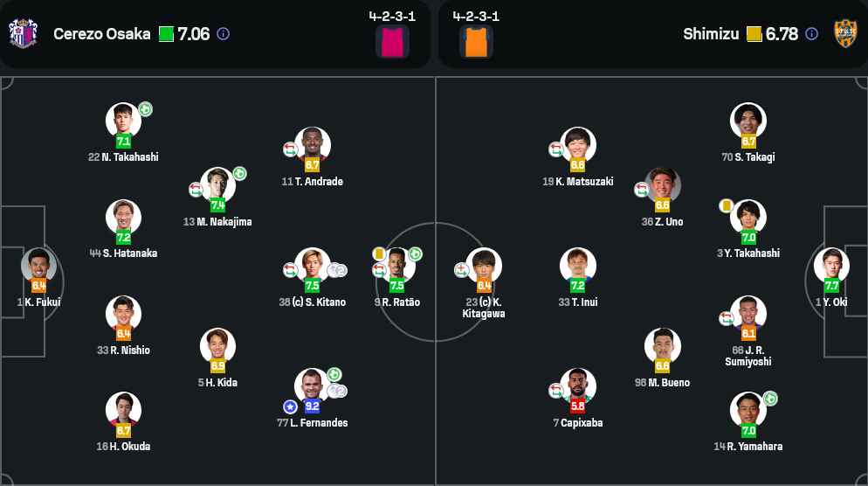Click the Cerezo Osaka team crest

[23, 34]
